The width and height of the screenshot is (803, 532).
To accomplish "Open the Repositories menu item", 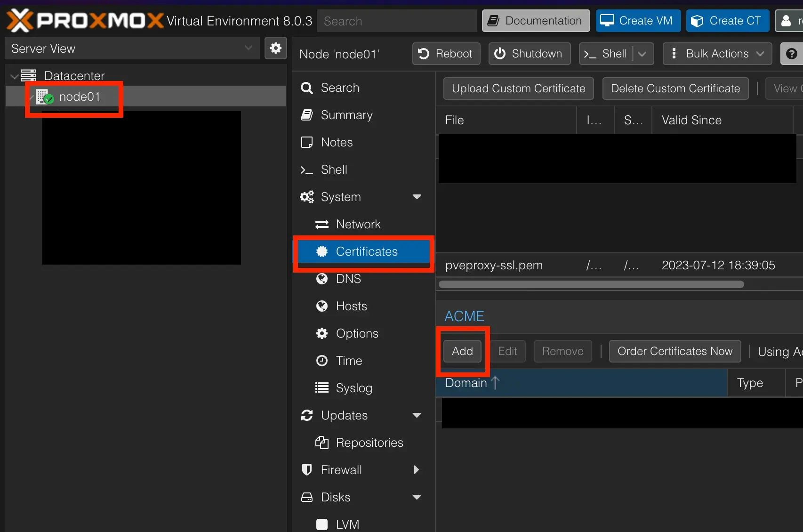I will [x=363, y=443].
